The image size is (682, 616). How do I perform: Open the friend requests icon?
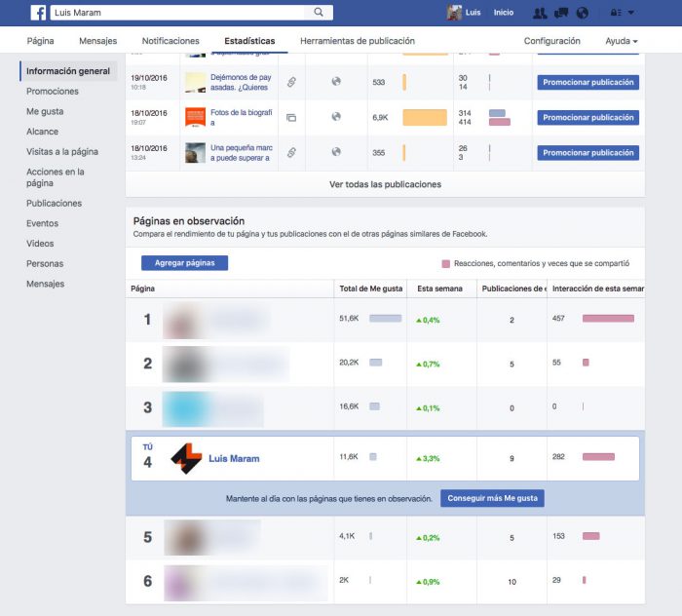click(540, 13)
